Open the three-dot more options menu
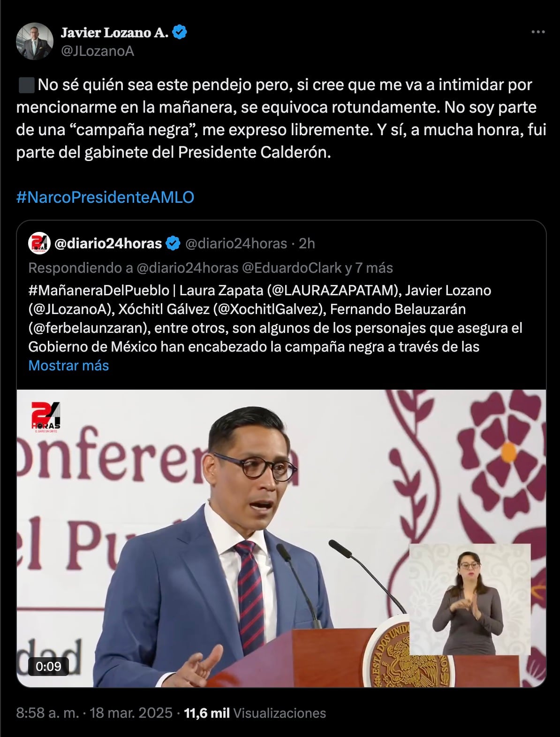 538,32
